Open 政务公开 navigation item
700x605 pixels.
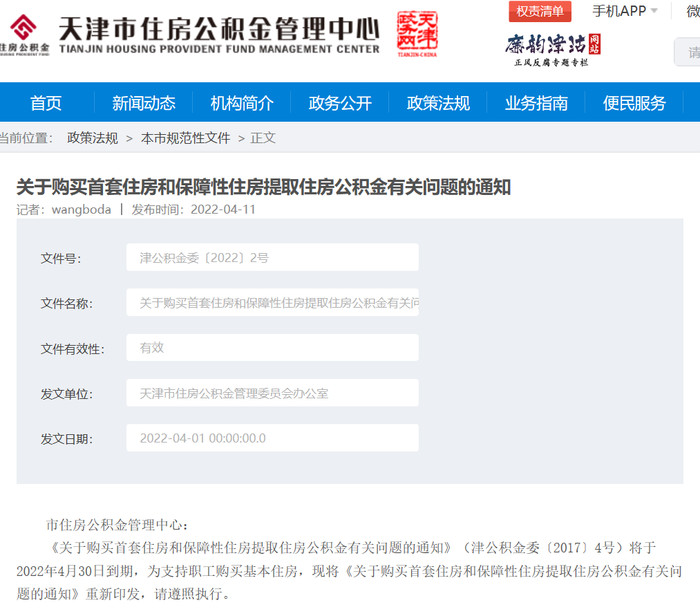[340, 103]
